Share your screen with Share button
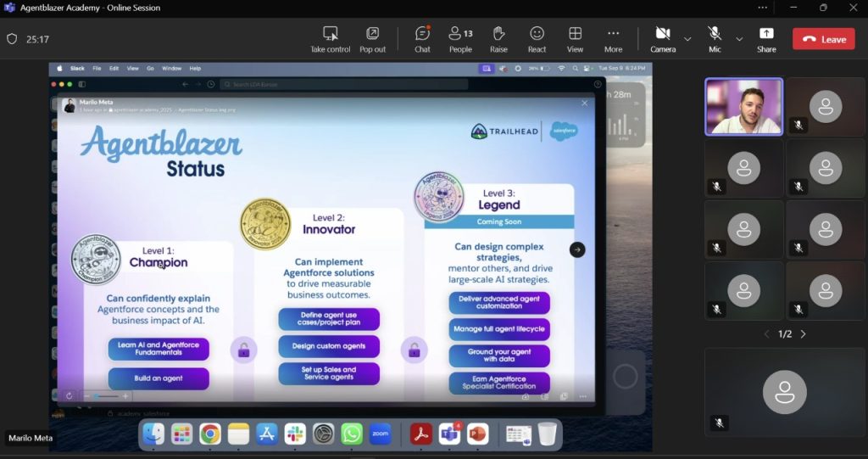 coord(766,38)
